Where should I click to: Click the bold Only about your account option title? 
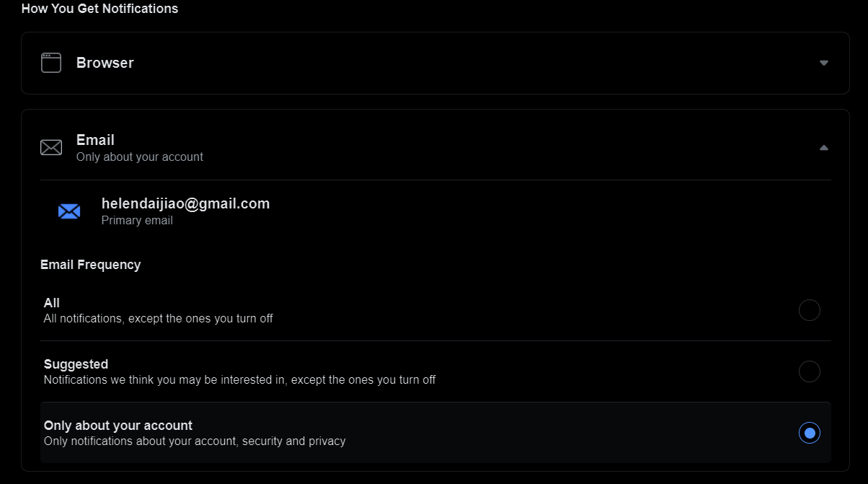coord(118,426)
